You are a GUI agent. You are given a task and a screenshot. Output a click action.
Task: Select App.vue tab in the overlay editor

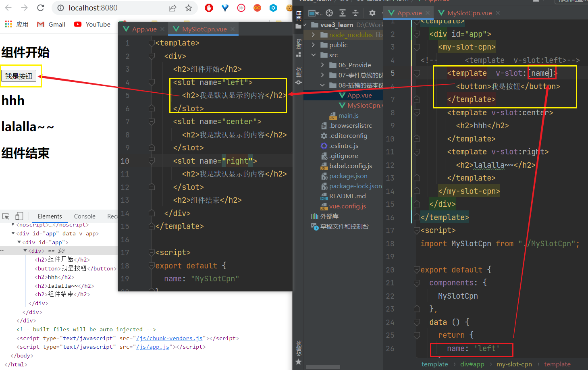[x=140, y=29]
